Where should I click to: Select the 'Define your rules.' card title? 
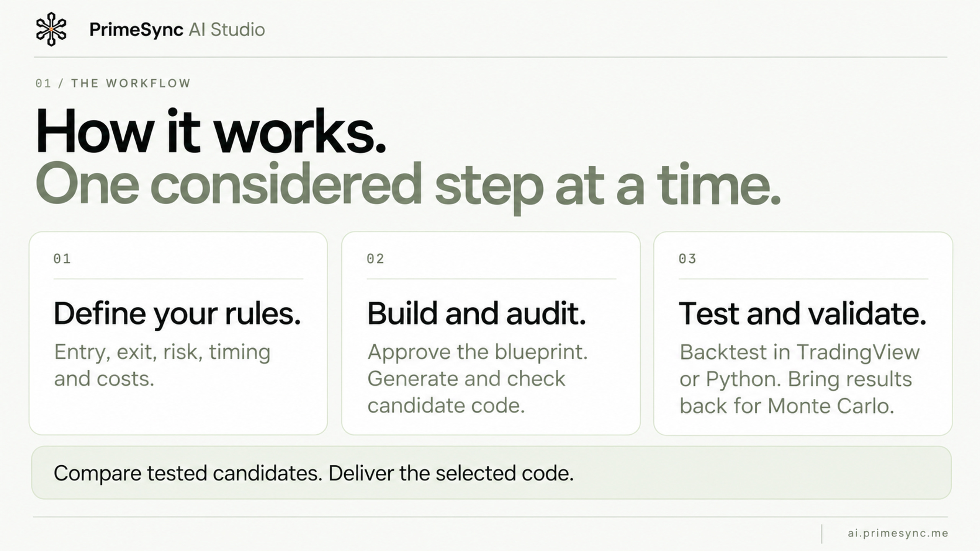click(177, 314)
